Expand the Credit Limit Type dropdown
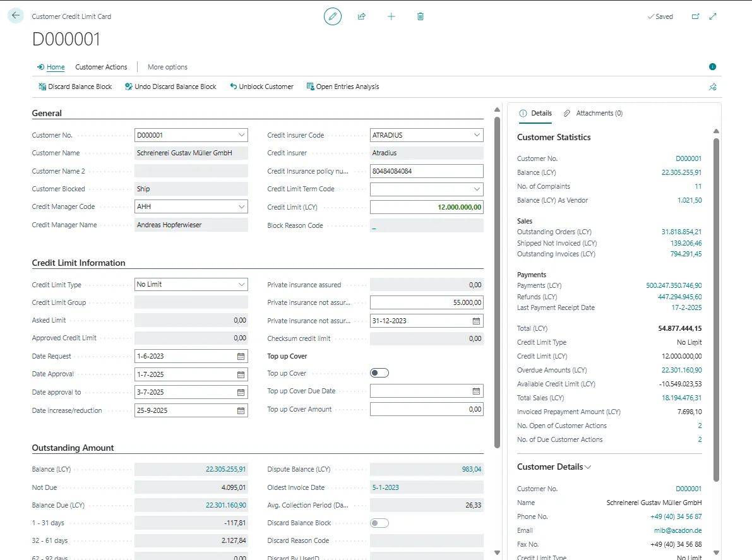Screen dimensions: 752x560 (x=242, y=285)
